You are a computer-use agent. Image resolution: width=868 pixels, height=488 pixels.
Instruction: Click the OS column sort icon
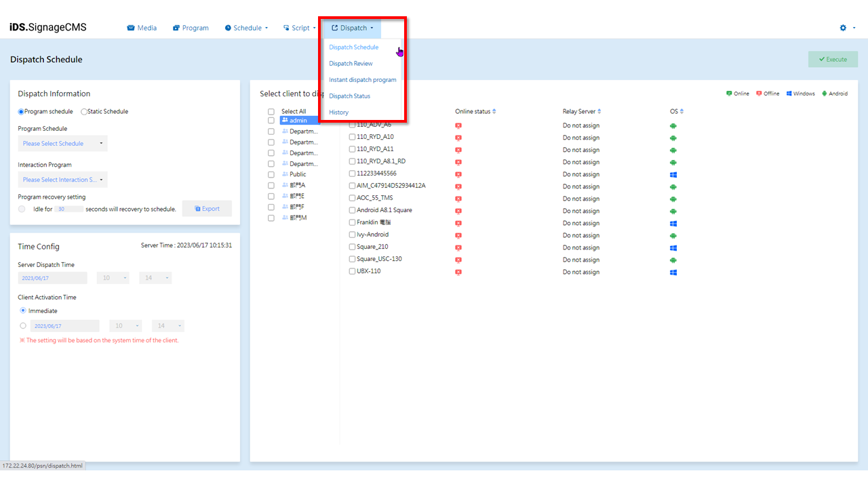point(682,111)
